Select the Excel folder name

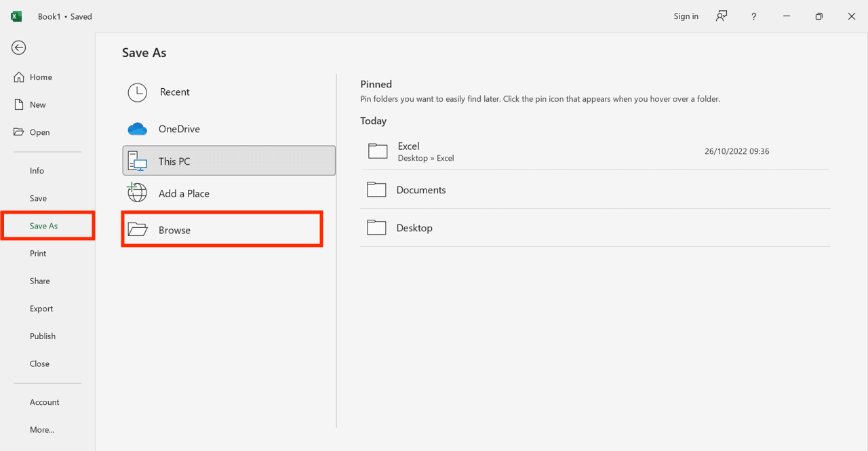coord(409,146)
